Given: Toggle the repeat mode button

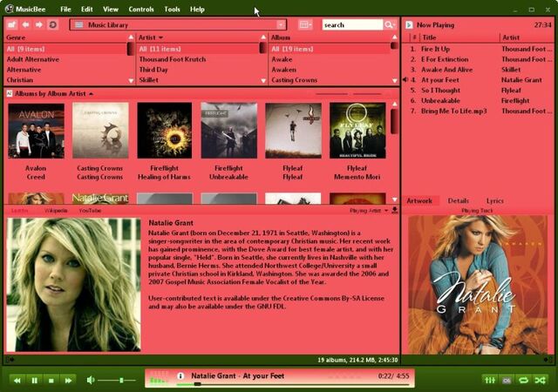Looking at the screenshot, I should (523, 381).
